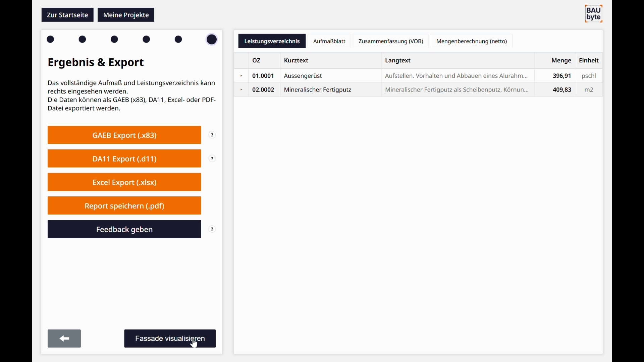Click Fassade visualisieren button
Image resolution: width=644 pixels, height=362 pixels.
[x=170, y=339]
